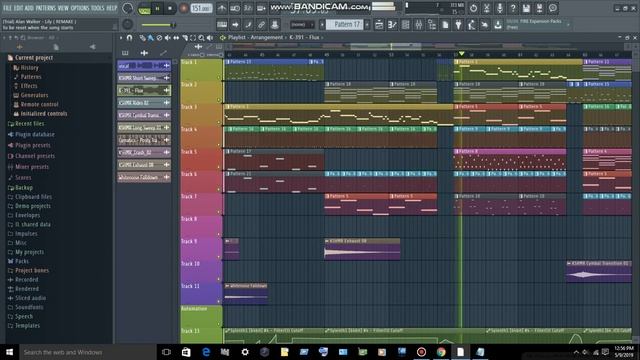
Task: Open the FILE menu
Action: (7, 8)
